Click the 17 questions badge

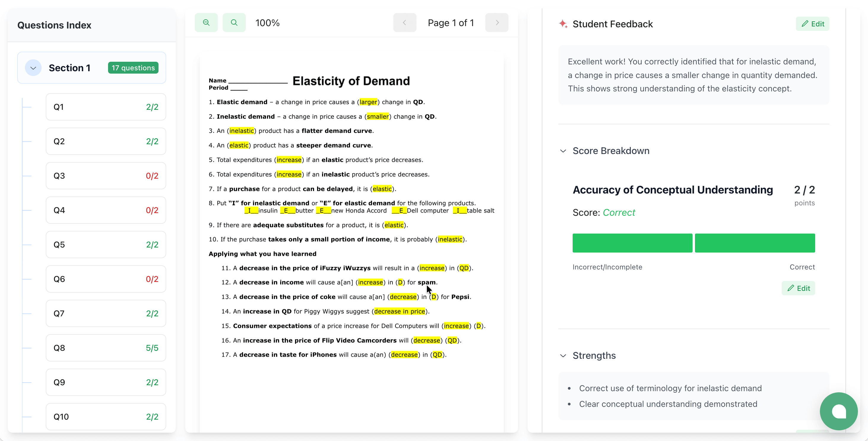(133, 67)
